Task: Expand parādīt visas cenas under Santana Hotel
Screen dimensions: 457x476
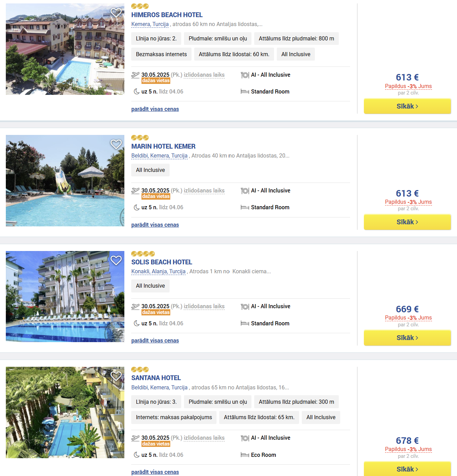Action: tap(155, 472)
